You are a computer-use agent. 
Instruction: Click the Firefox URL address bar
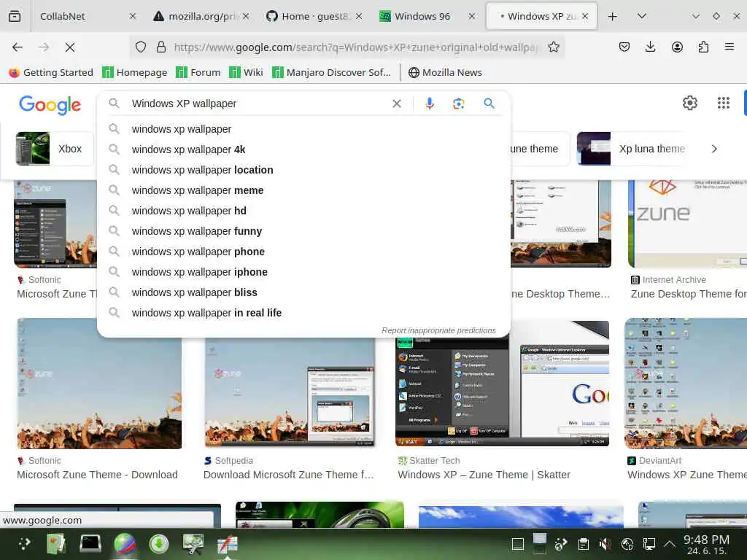pyautogui.click(x=357, y=47)
